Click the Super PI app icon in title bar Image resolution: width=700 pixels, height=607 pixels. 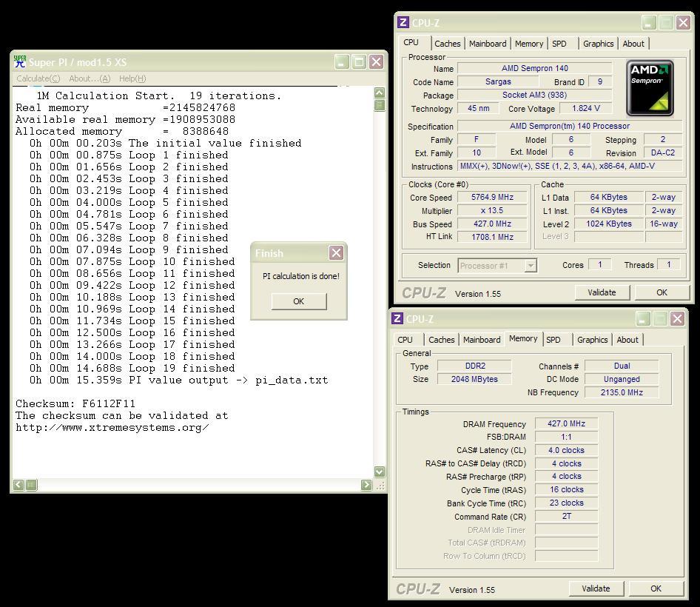(x=20, y=61)
